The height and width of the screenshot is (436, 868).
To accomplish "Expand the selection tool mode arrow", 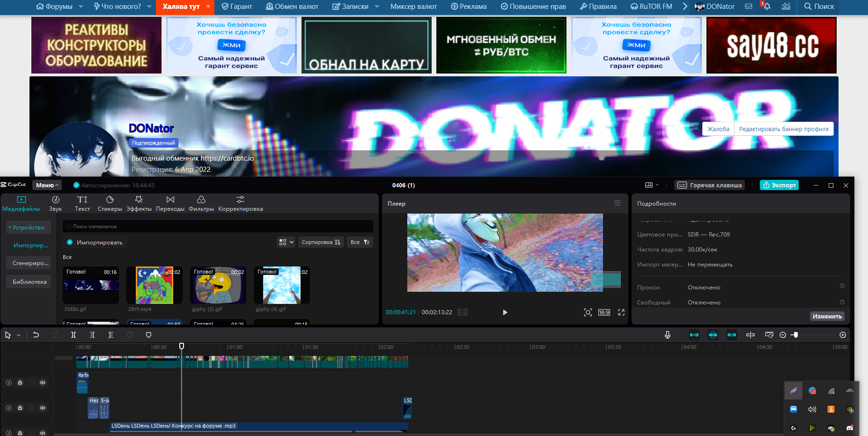I will [x=19, y=335].
